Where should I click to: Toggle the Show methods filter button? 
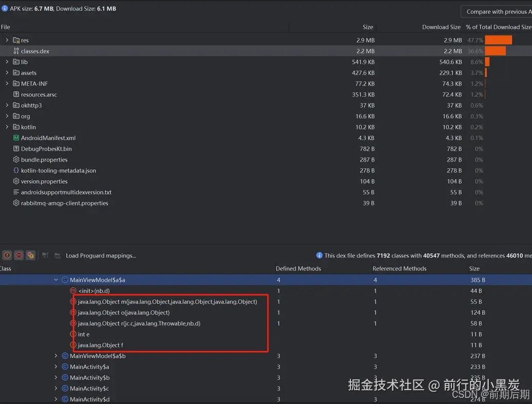point(19,255)
